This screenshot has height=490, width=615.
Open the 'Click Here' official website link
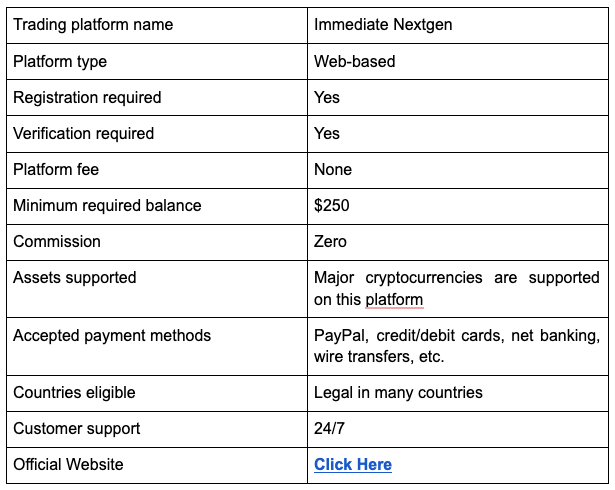click(353, 464)
